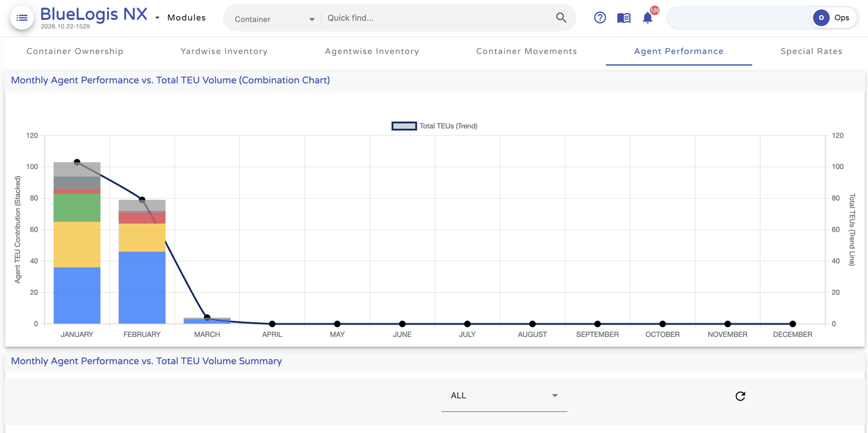
Task: Click the chart title Combination Chart heading
Action: [x=170, y=80]
